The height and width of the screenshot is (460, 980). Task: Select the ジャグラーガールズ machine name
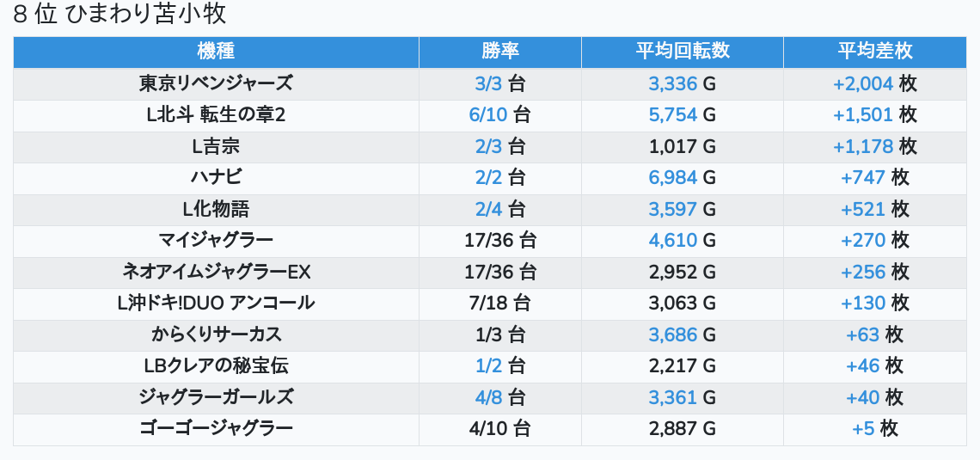(x=216, y=398)
